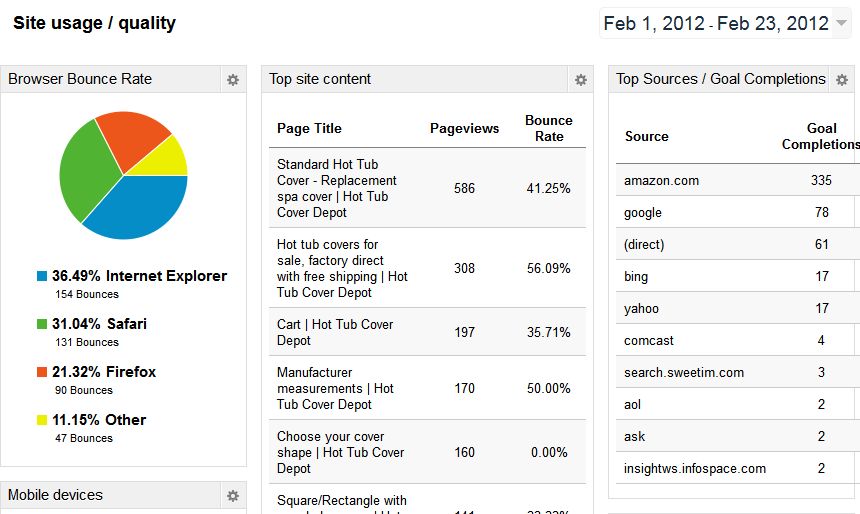
Task: Select the green Safari pie slice
Action: click(85, 170)
